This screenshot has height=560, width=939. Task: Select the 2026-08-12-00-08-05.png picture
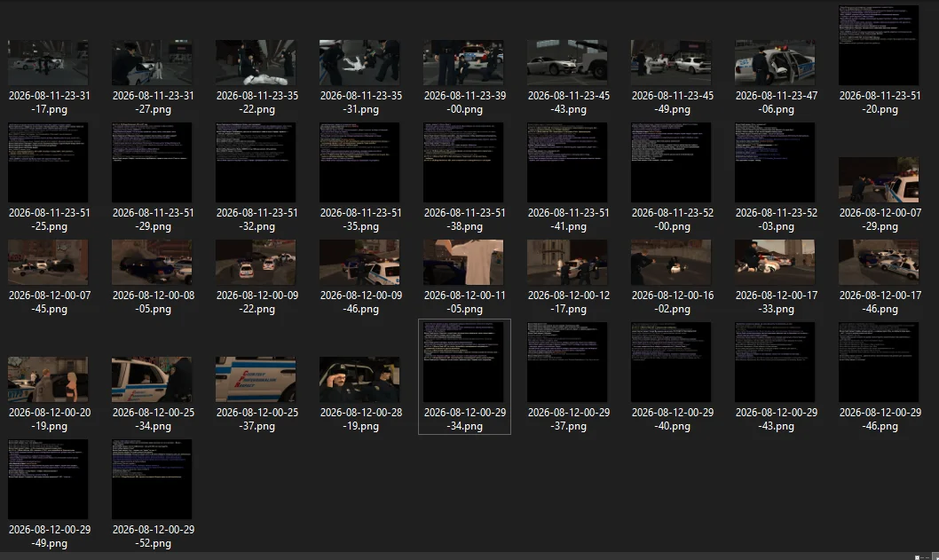152,263
